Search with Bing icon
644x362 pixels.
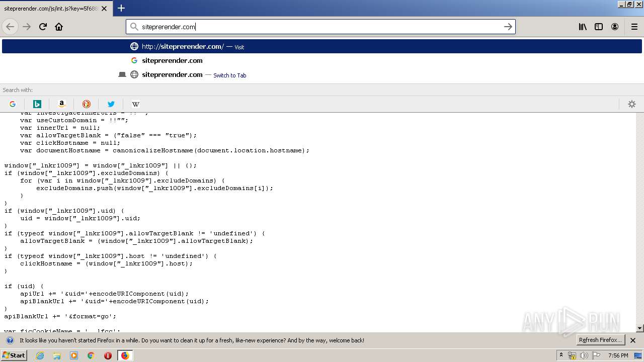[37, 104]
